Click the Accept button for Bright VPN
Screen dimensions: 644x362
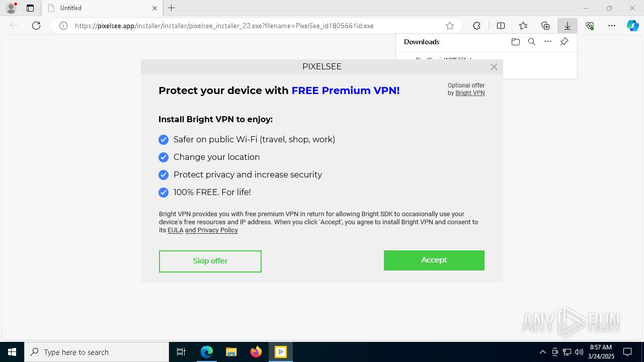[434, 260]
